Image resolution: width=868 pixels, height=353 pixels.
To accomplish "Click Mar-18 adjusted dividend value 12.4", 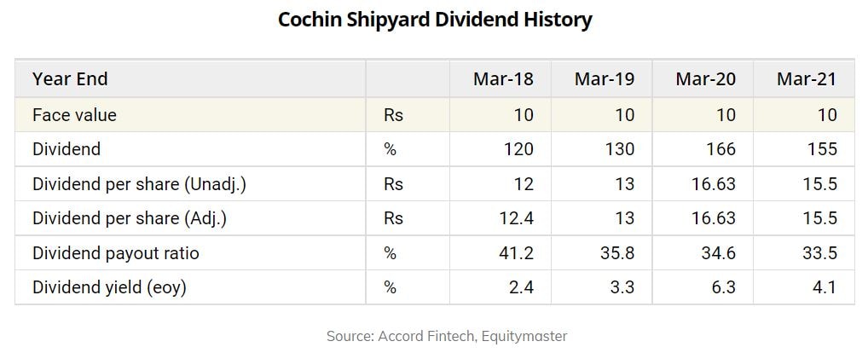I will click(517, 218).
